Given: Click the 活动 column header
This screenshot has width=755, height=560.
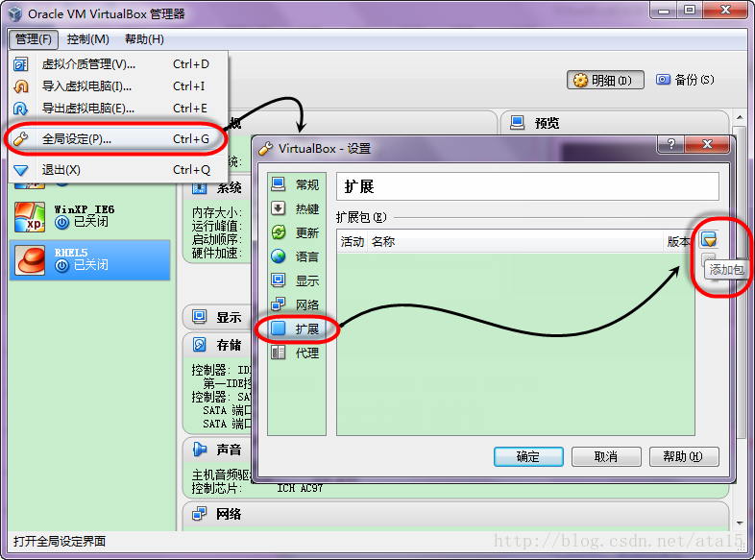Looking at the screenshot, I should (x=352, y=242).
